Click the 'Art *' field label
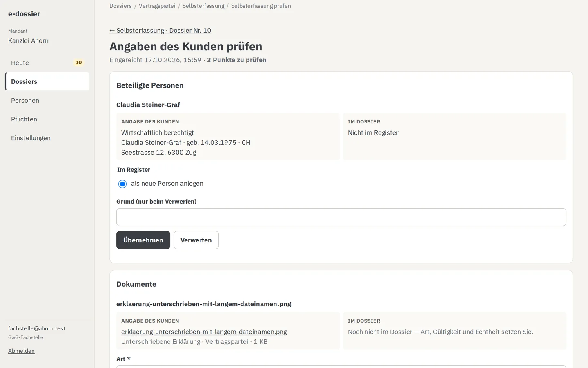Screen dimensions: 588x368 123,359
